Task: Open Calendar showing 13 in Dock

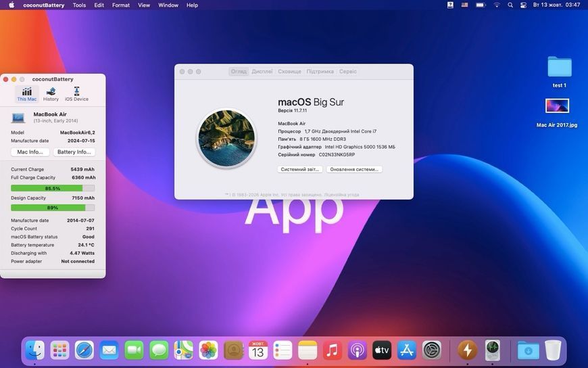Action: tap(258, 350)
